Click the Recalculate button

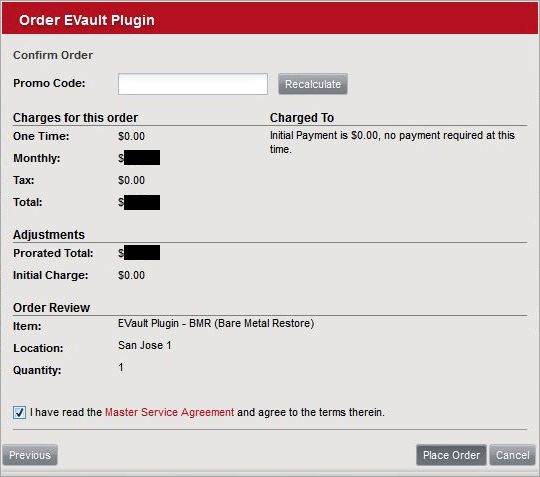pos(313,84)
